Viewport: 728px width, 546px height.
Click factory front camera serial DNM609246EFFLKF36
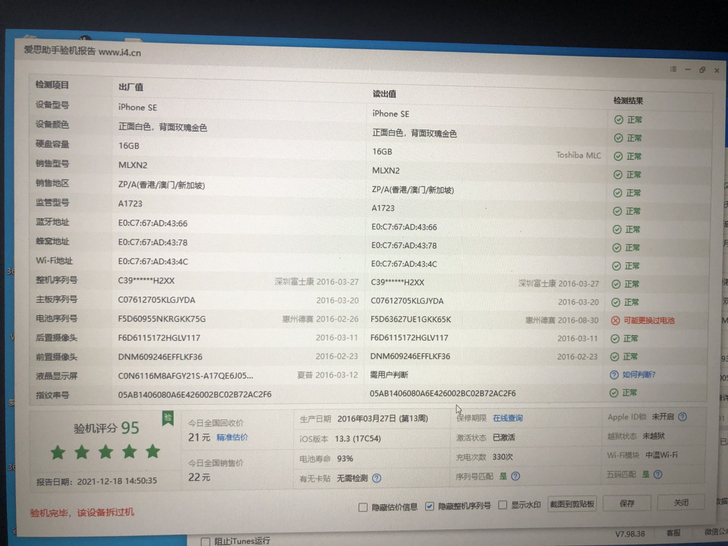(160, 357)
